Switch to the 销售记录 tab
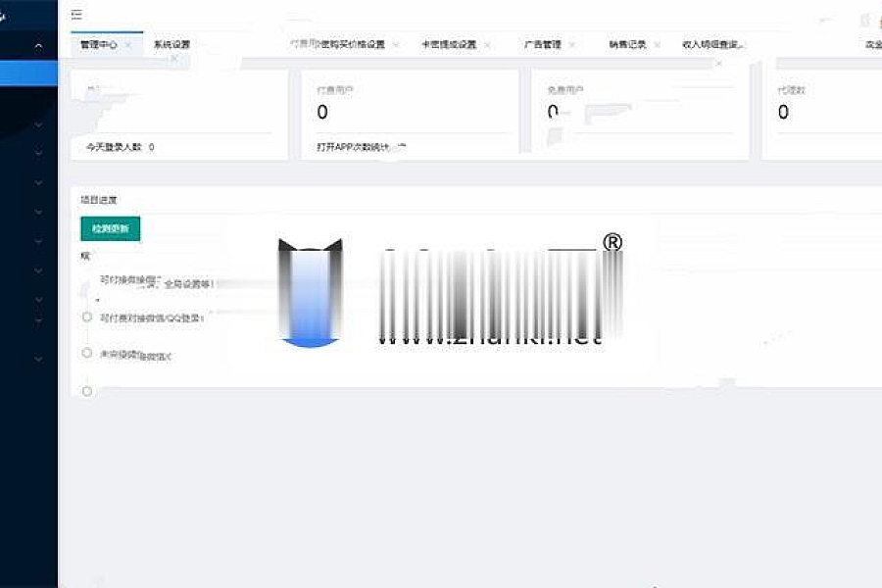 click(x=627, y=44)
